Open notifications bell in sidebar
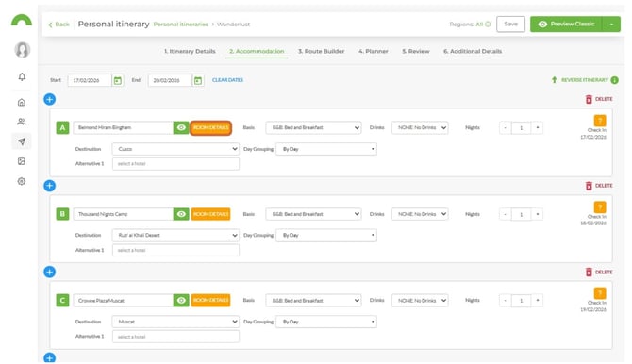Screen dimensions: 632x364 click(22, 76)
